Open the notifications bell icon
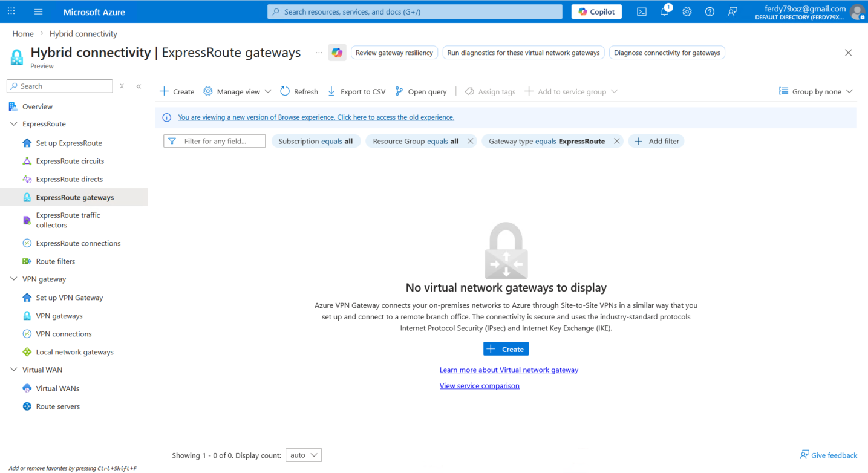This screenshot has height=473, width=868. (x=664, y=11)
